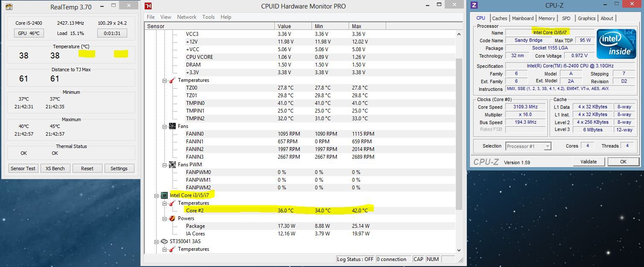Screen dimensions: 644x267
Task: Click the CAP indicator in HWMonitor status bar
Action: tap(418, 259)
